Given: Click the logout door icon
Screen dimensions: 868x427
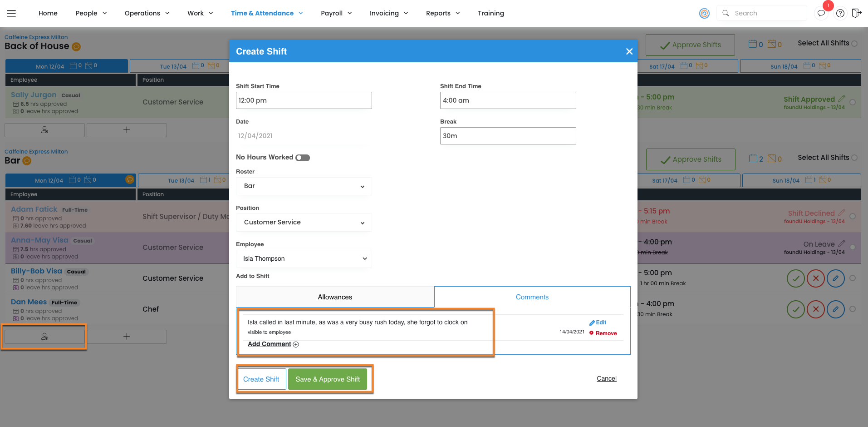Looking at the screenshot, I should [856, 13].
